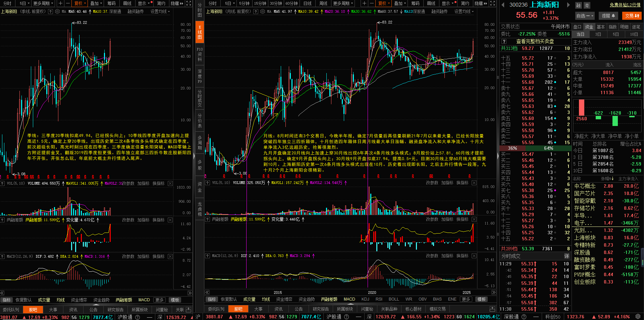Toggle RSI indicator on right chart
The image size is (644, 320).
(379, 299)
